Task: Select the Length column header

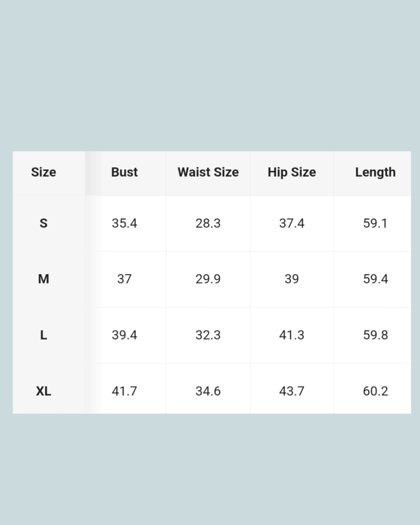Action: pyautogui.click(x=375, y=172)
